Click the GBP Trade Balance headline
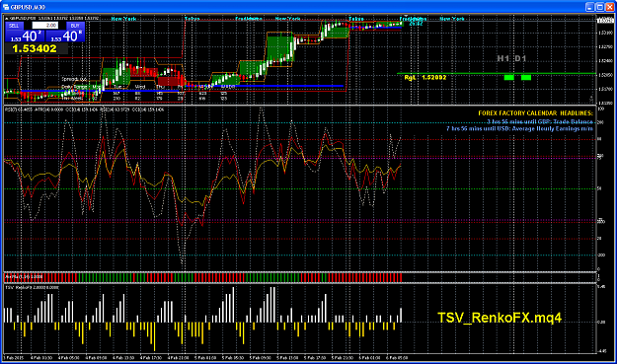617x364 pixels. coord(540,122)
